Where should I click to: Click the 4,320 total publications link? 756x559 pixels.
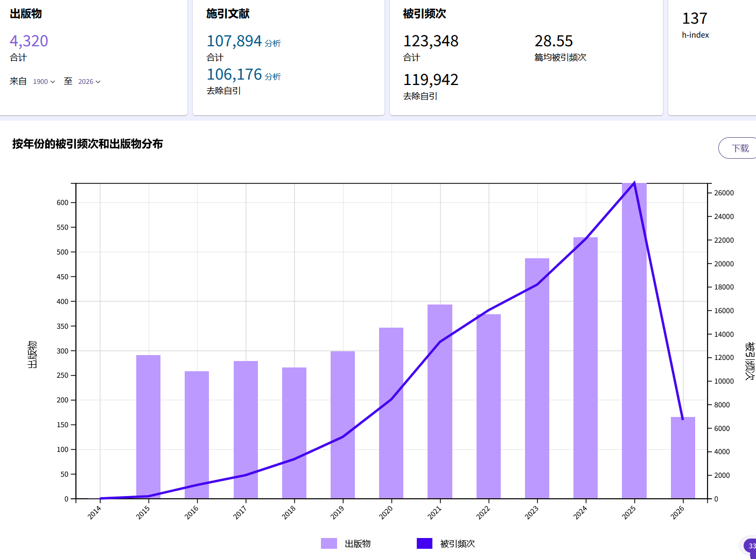(29, 41)
